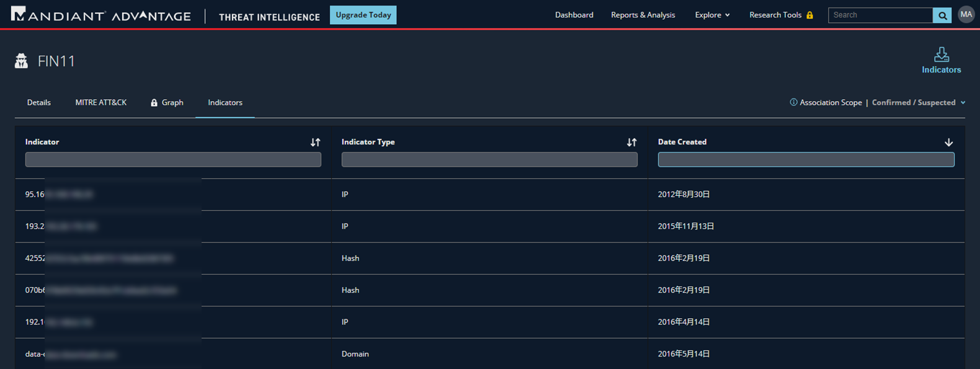Switch to the MITRE ATT&CK tab

coord(101,102)
